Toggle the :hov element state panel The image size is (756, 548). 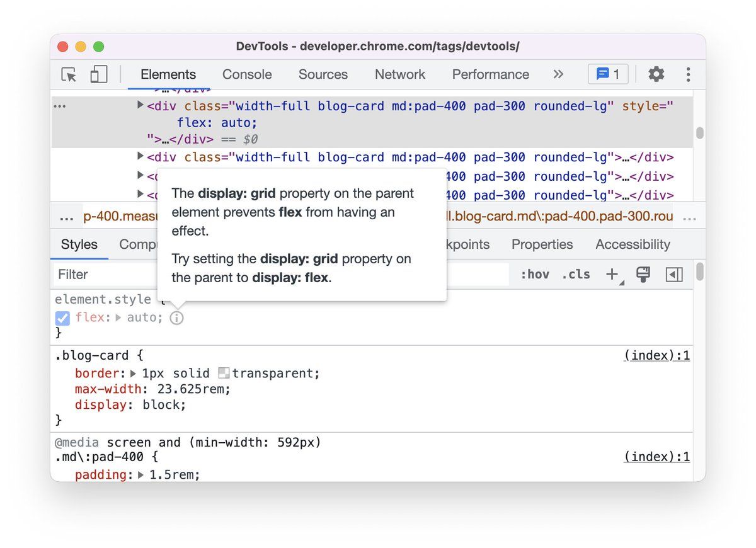click(x=535, y=274)
